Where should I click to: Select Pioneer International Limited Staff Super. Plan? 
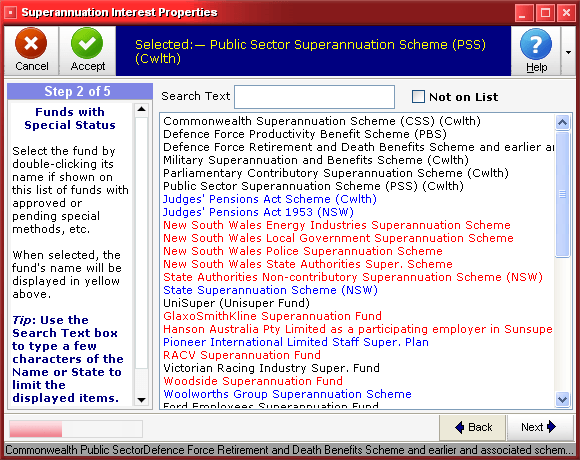point(296,342)
